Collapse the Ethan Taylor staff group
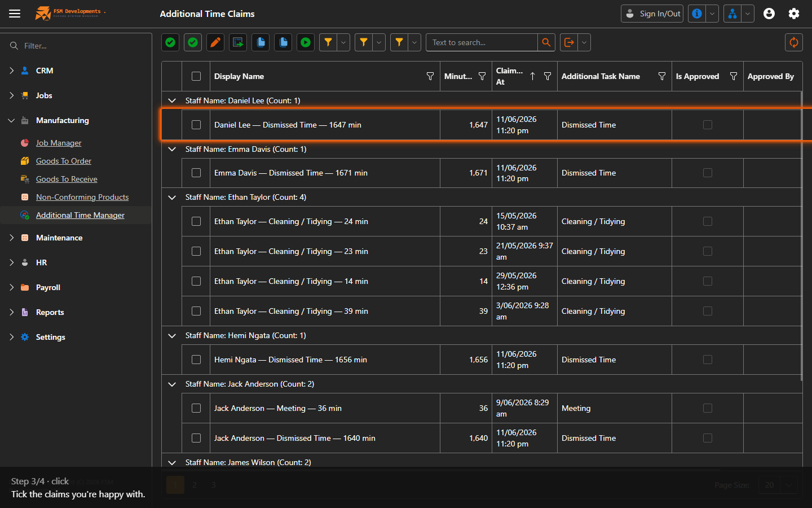 pos(172,197)
